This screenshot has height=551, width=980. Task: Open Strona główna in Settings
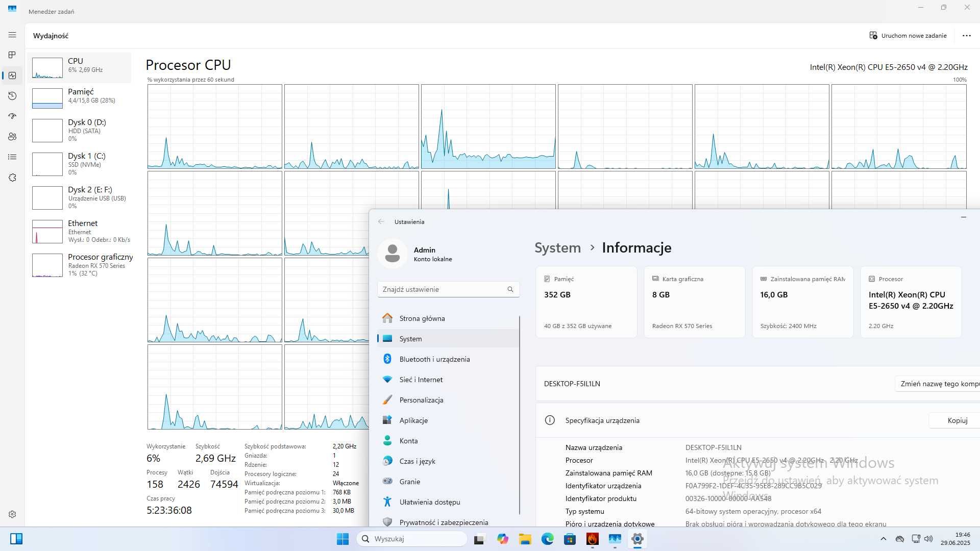(x=448, y=318)
